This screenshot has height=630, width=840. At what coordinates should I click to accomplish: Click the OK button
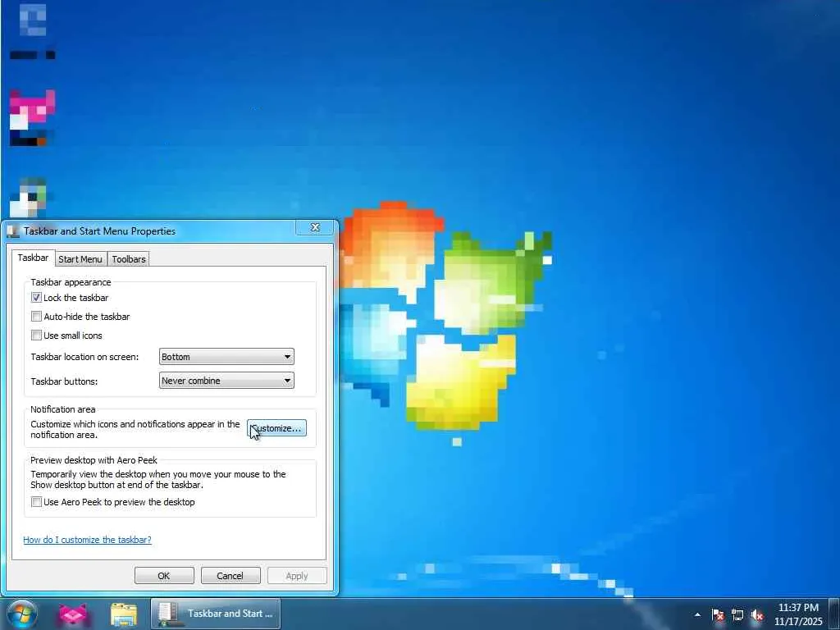[x=164, y=576]
